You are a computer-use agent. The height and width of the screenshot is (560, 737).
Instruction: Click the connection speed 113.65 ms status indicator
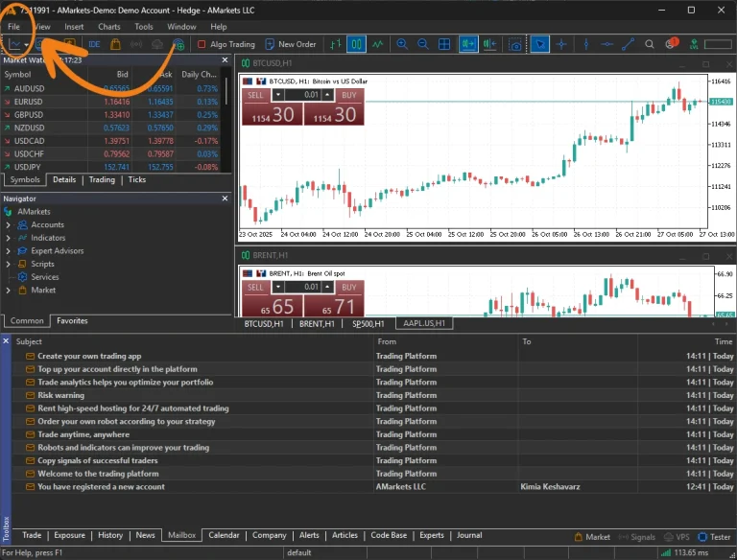tap(685, 552)
